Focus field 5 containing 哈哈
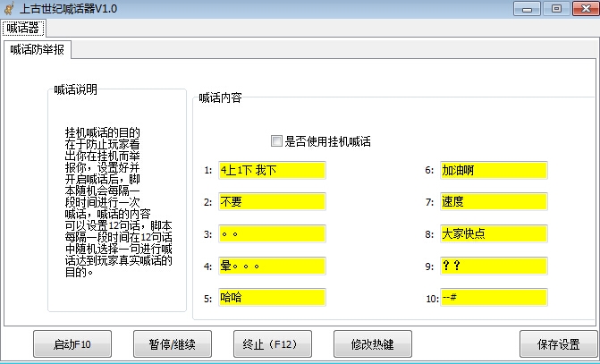 click(272, 298)
